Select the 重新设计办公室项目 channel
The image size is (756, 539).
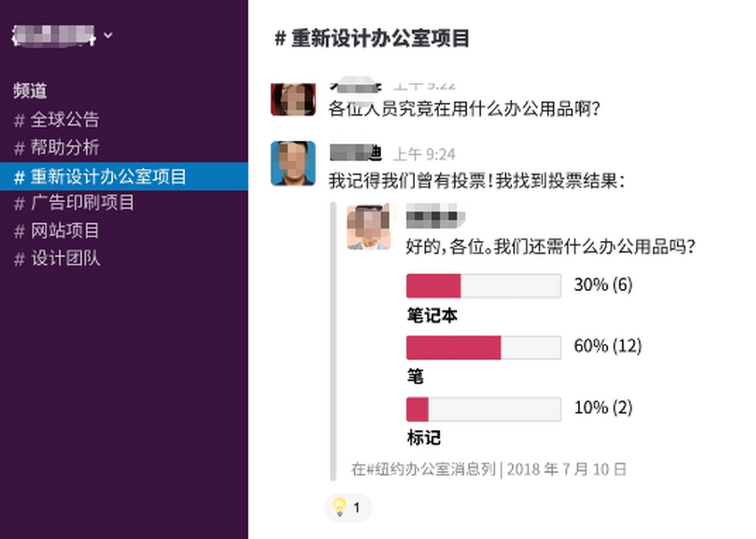(x=108, y=177)
